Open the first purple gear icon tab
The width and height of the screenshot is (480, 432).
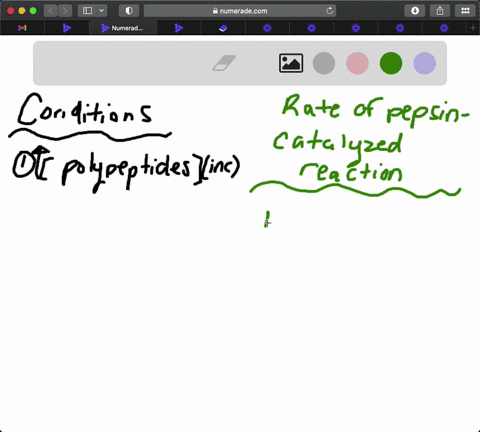pos(267,28)
